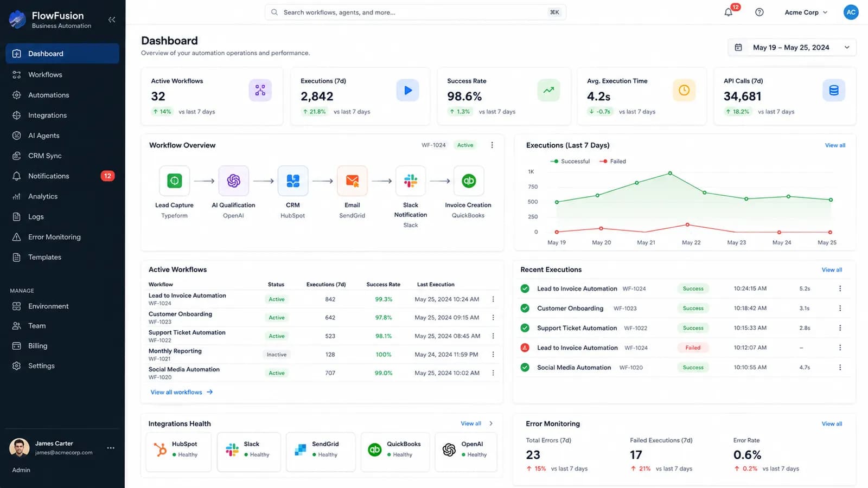The width and height of the screenshot is (868, 488).
Task: Select the Email SendGrid node icon
Action: 352,181
